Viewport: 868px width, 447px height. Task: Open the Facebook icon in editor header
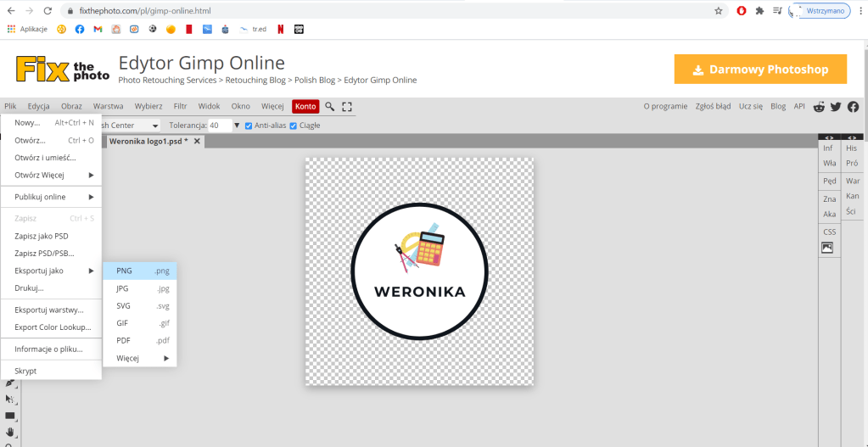(x=853, y=107)
